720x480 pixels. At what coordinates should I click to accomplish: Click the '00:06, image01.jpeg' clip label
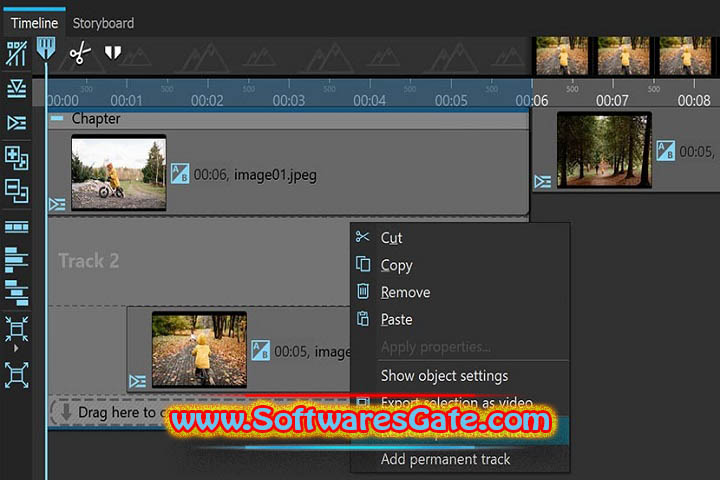click(255, 175)
